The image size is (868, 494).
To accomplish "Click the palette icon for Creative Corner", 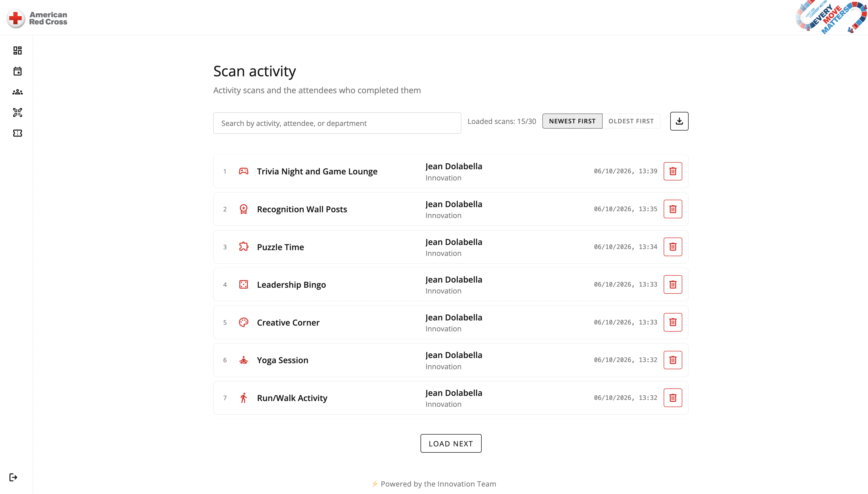I will (243, 322).
